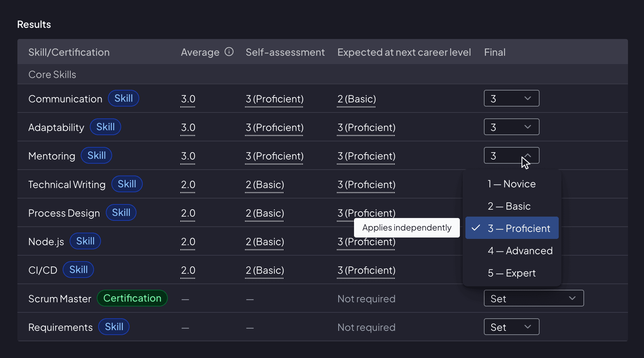Click the 2.0 average for Technical Writing

[x=188, y=185]
